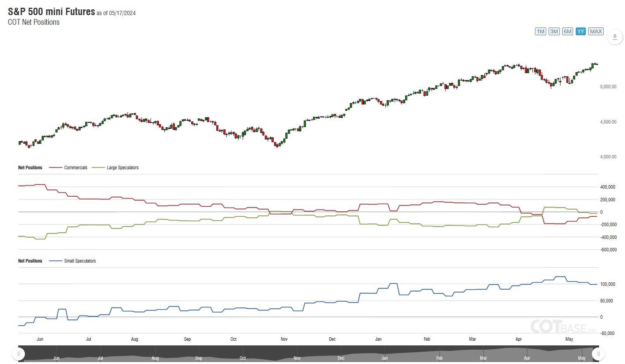The height and width of the screenshot is (364, 625).
Task: Click the Apr label on the main x-axis
Action: [x=519, y=339]
